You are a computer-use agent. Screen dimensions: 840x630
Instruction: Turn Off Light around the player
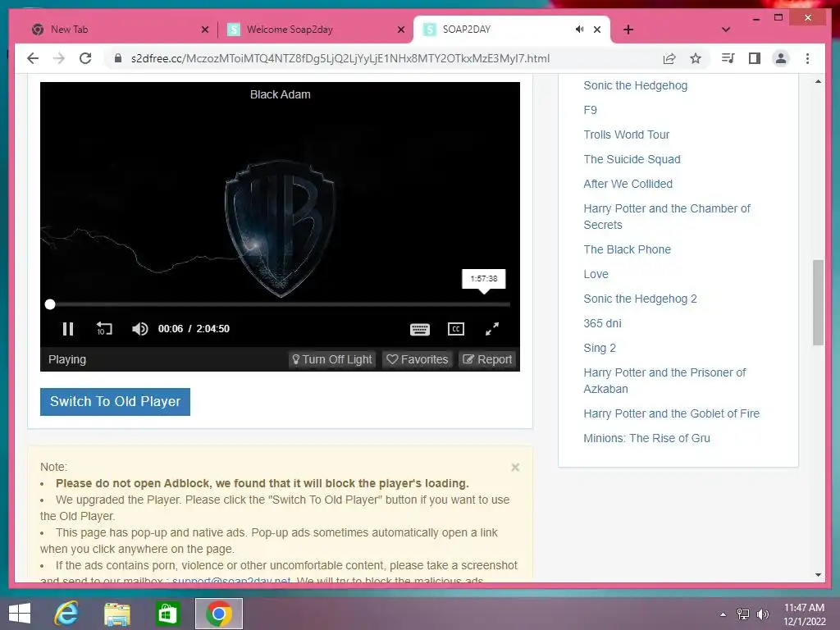(331, 359)
